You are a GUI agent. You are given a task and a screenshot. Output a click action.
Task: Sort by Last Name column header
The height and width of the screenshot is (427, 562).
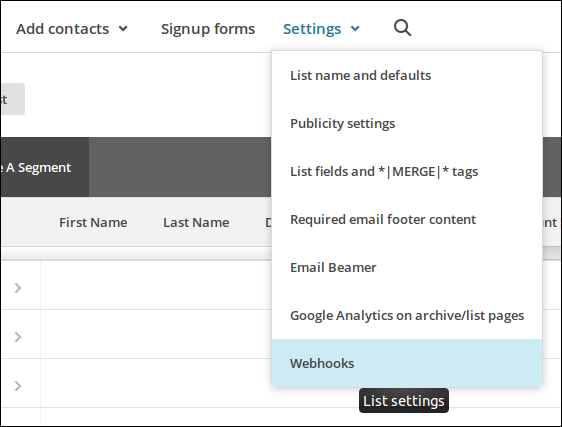pyautogui.click(x=196, y=222)
